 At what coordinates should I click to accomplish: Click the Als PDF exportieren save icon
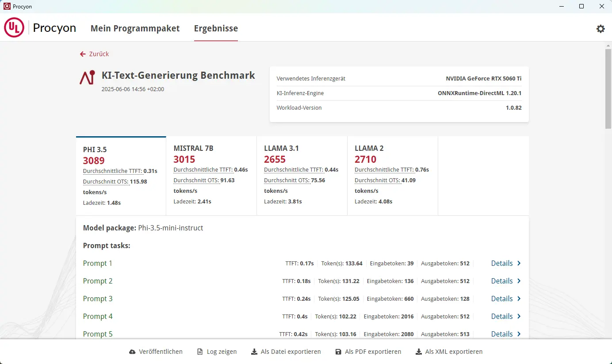(338, 352)
